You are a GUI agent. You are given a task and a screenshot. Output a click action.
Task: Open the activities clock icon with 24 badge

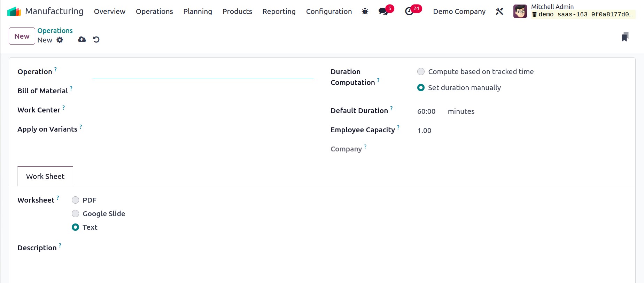click(409, 11)
